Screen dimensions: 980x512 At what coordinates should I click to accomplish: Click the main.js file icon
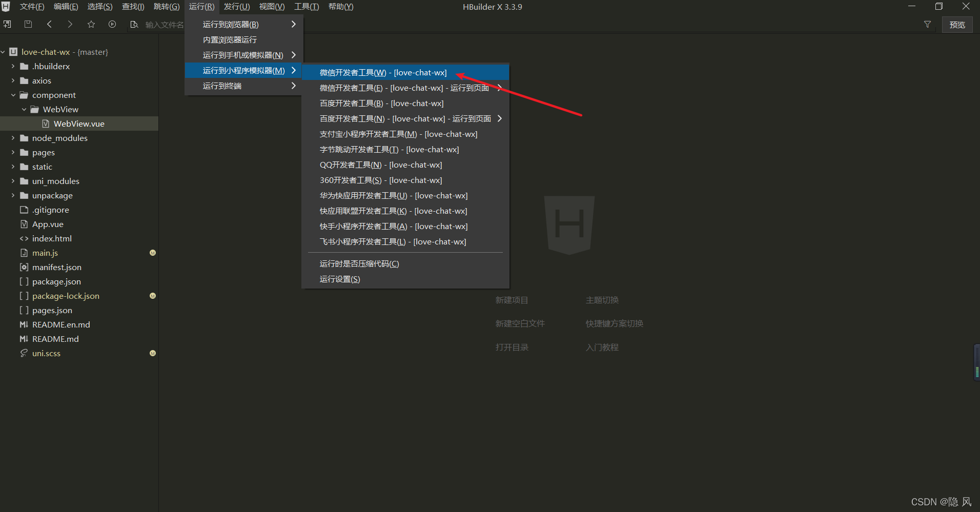coord(24,253)
